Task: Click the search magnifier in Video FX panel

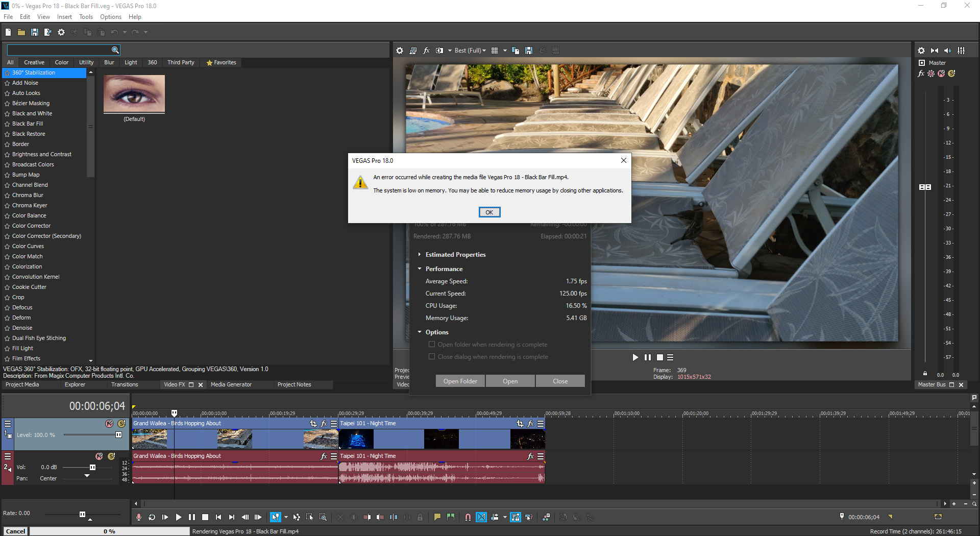Action: coord(115,50)
